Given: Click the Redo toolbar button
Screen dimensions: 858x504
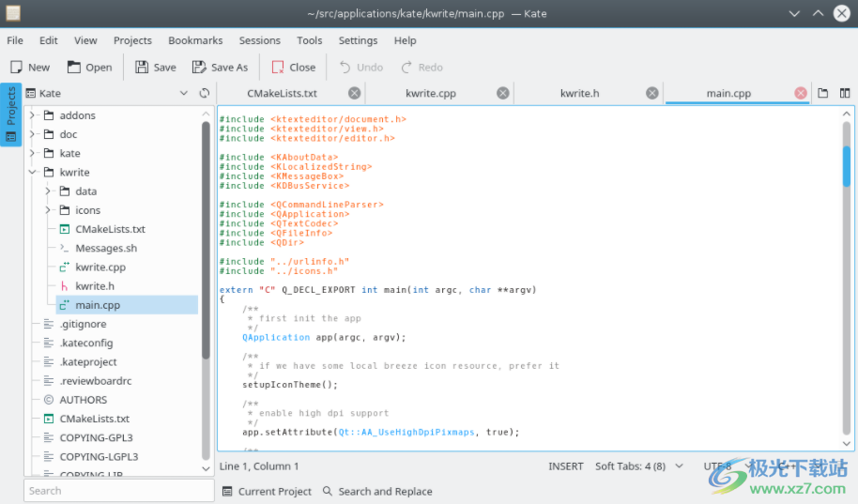Looking at the screenshot, I should click(421, 68).
